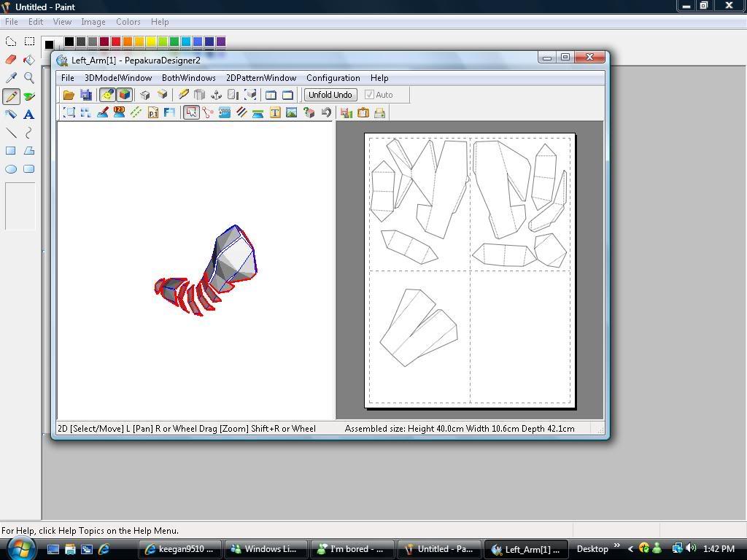
Task: Select the rectangular Select tool in Paint
Action: coord(29,42)
